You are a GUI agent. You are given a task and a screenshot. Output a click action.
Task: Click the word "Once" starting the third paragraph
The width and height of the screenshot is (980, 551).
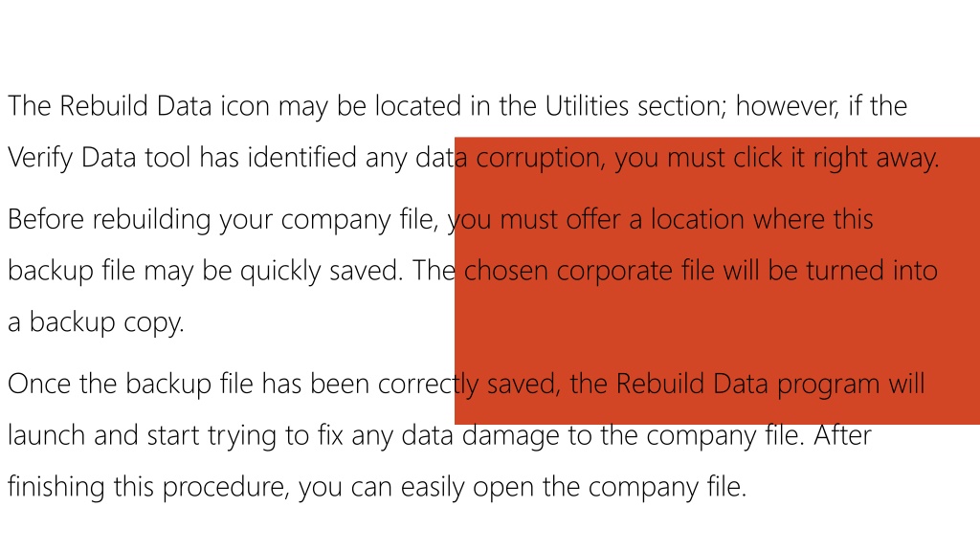point(38,384)
